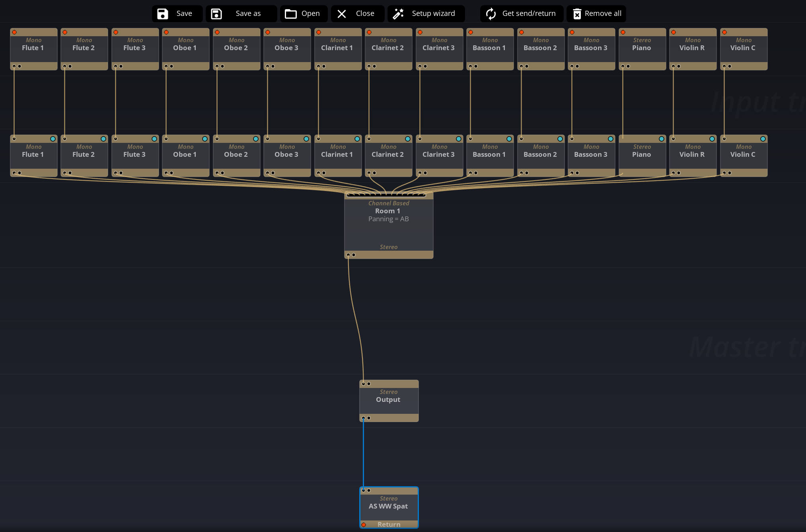Toggle orange dot on top Oboe 2 input
The image size is (806, 532).
217,32
